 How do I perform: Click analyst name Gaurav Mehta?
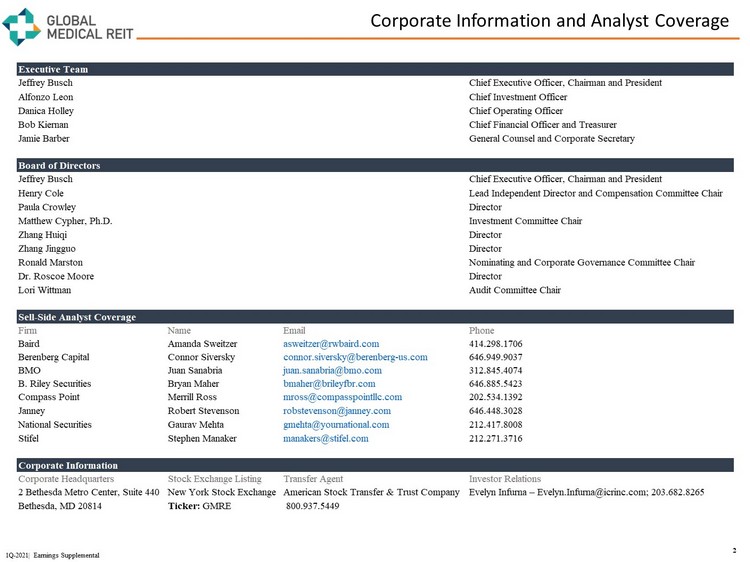[196, 425]
